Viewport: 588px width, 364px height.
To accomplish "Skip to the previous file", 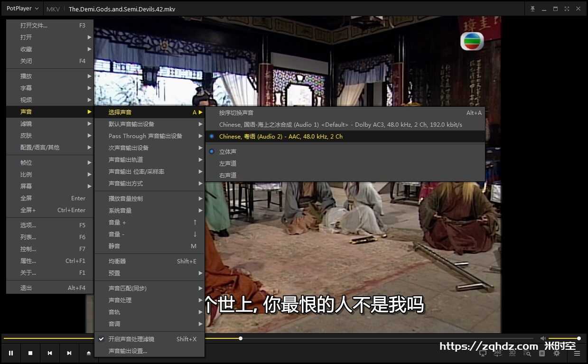I will click(50, 353).
